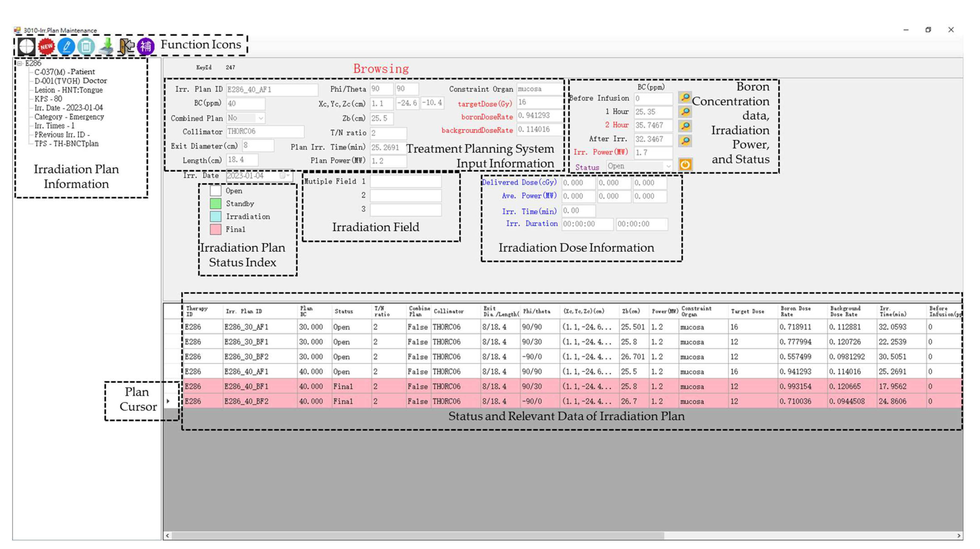Click magnifier icon beside Before Infusion
980x549 pixels.
tap(685, 98)
